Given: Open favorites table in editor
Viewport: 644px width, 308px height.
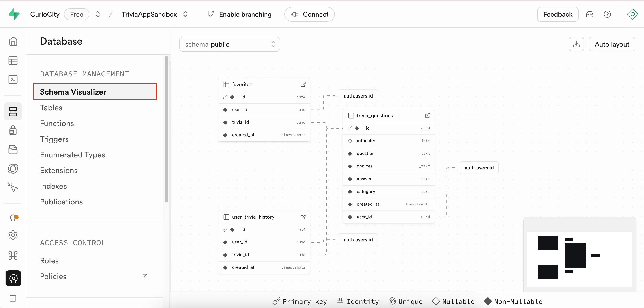Looking at the screenshot, I should [x=303, y=84].
